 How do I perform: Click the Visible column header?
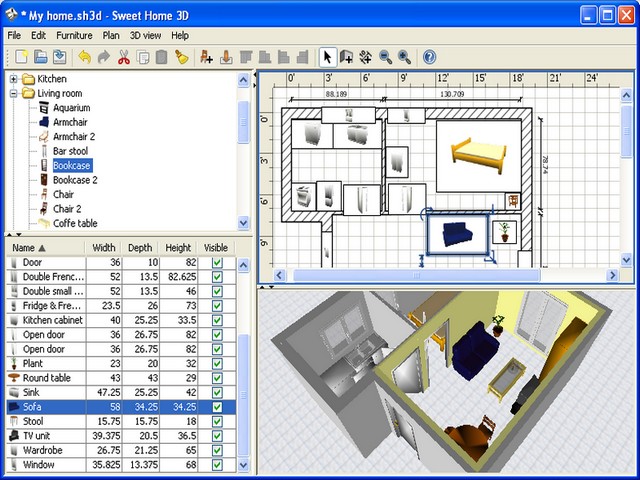(216, 248)
